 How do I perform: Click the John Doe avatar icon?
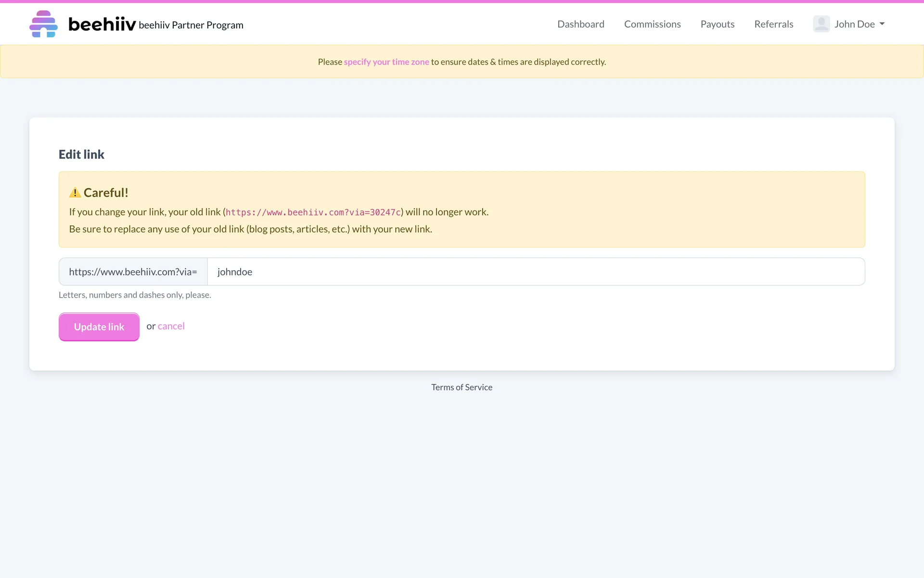point(821,24)
